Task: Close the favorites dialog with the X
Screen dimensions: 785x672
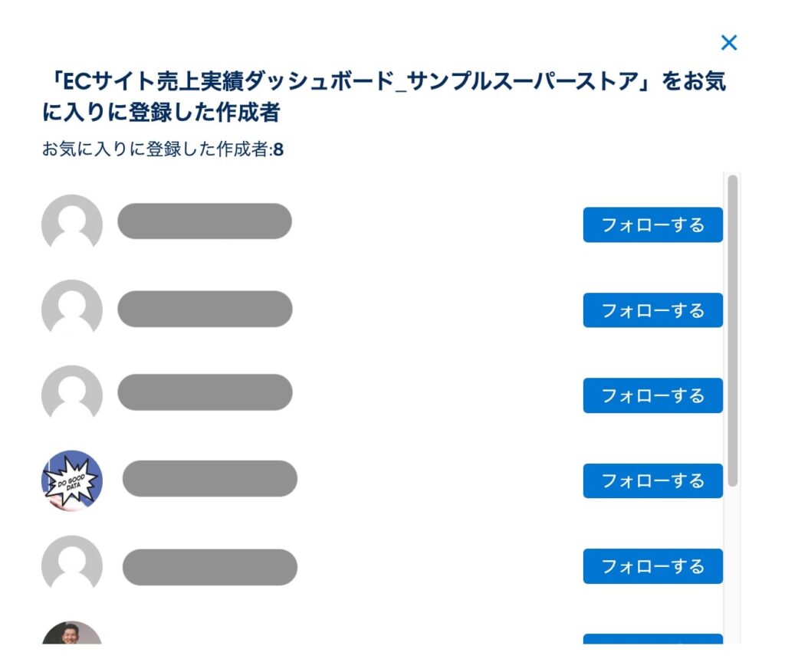Action: (728, 43)
